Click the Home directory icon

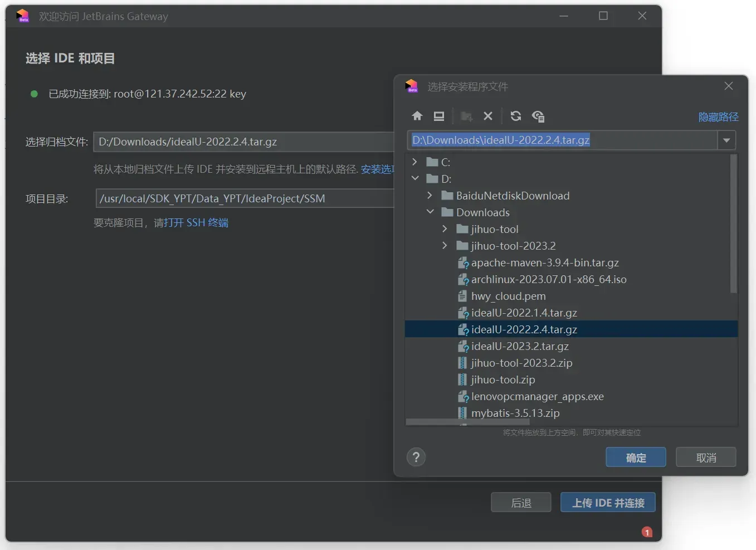pyautogui.click(x=417, y=116)
